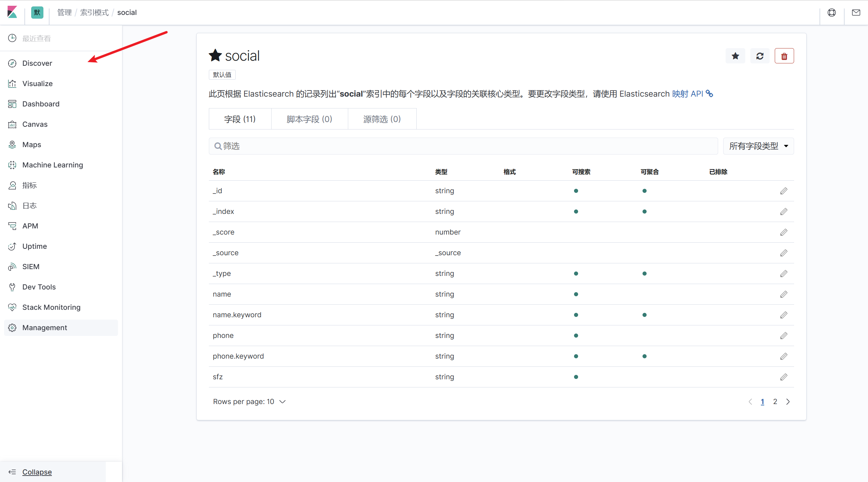Go to next page chevron

[788, 402]
